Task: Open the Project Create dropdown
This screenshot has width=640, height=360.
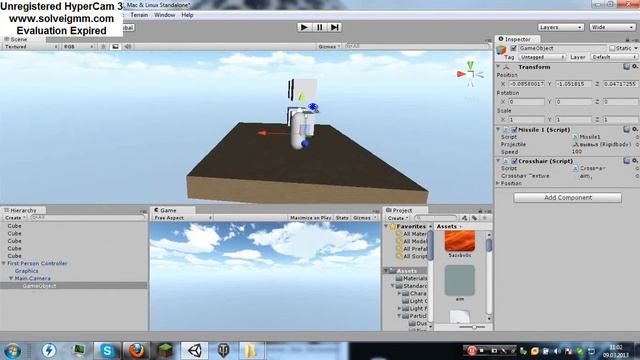Action: (x=397, y=218)
